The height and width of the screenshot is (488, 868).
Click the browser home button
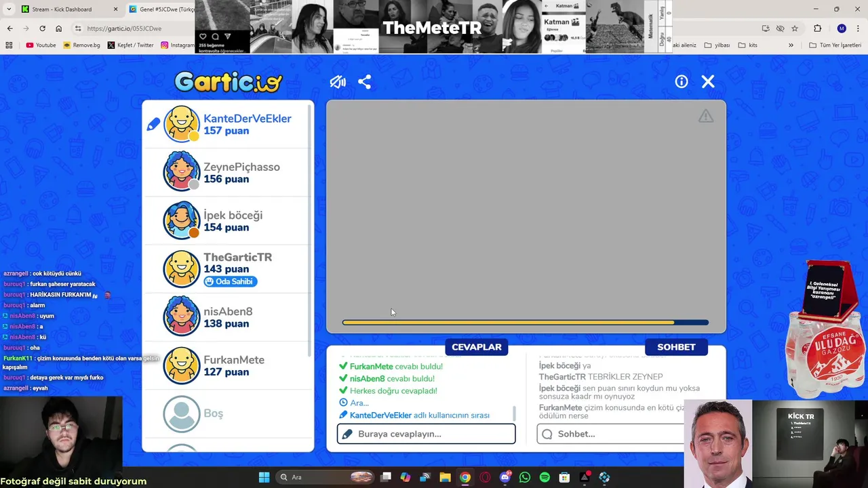[58, 28]
